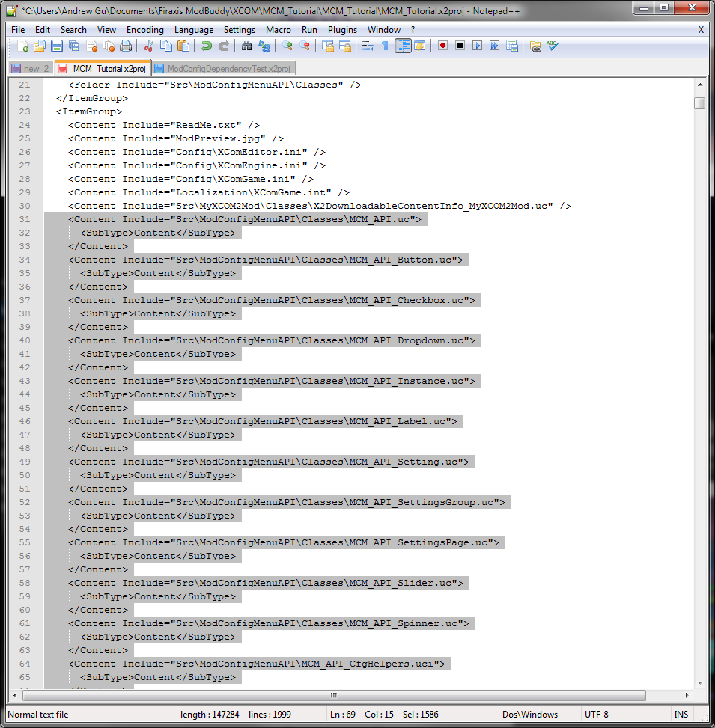The width and height of the screenshot is (715, 728).
Task: Open the Plugins menu
Action: tap(342, 30)
